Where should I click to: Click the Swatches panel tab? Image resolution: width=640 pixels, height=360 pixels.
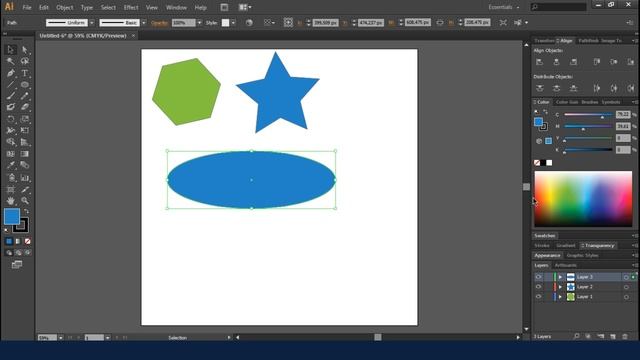coord(544,236)
